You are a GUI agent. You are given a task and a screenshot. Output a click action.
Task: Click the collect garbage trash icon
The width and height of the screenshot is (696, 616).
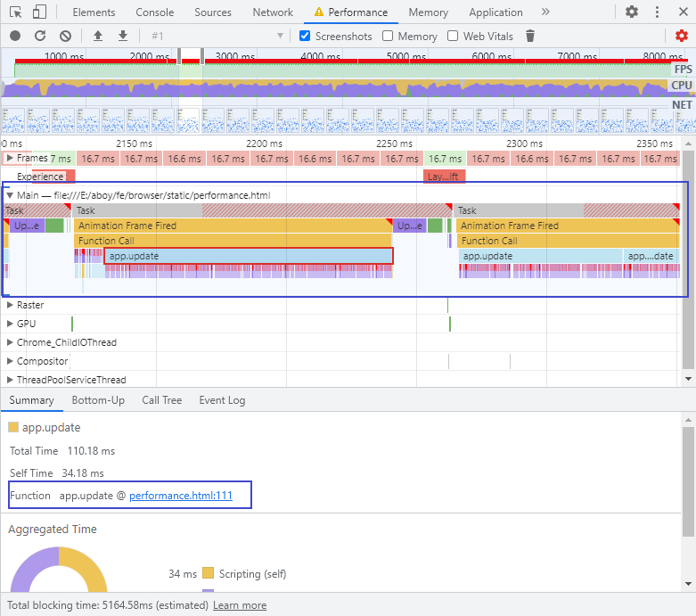click(530, 36)
